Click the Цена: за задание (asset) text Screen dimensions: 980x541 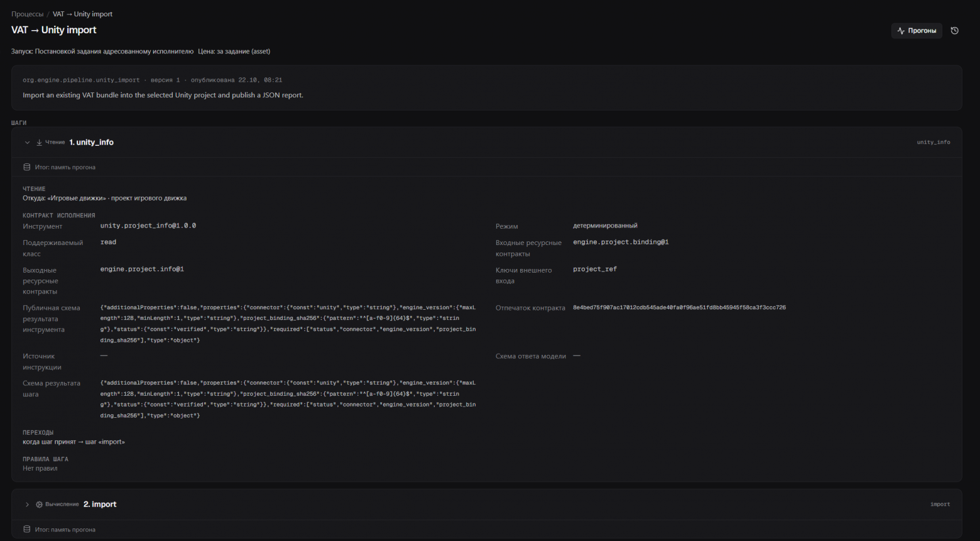(234, 52)
